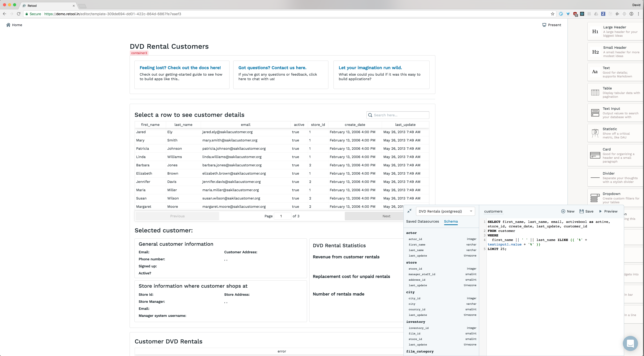
Task: Click the "Search here..." input field
Action: (x=400, y=115)
